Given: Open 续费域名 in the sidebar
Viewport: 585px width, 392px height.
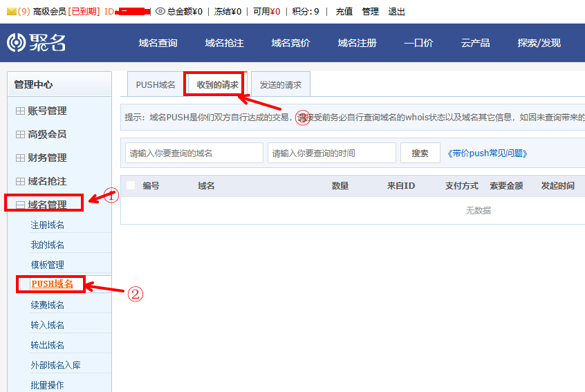Looking at the screenshot, I should coord(48,305).
